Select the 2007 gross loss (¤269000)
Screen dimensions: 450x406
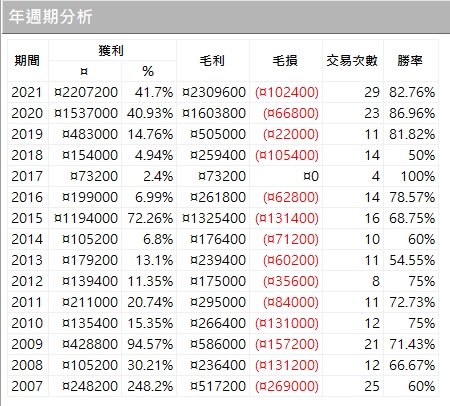(x=287, y=386)
